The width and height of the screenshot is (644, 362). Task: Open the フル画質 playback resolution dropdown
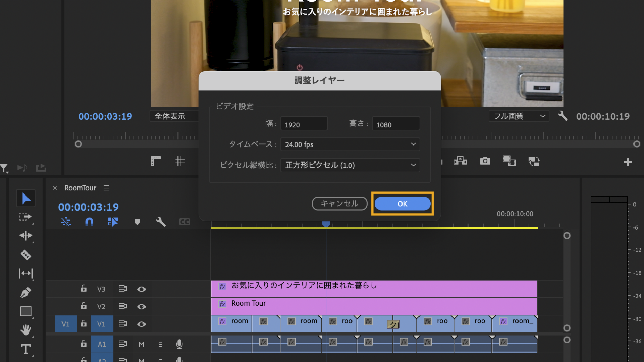(x=519, y=116)
